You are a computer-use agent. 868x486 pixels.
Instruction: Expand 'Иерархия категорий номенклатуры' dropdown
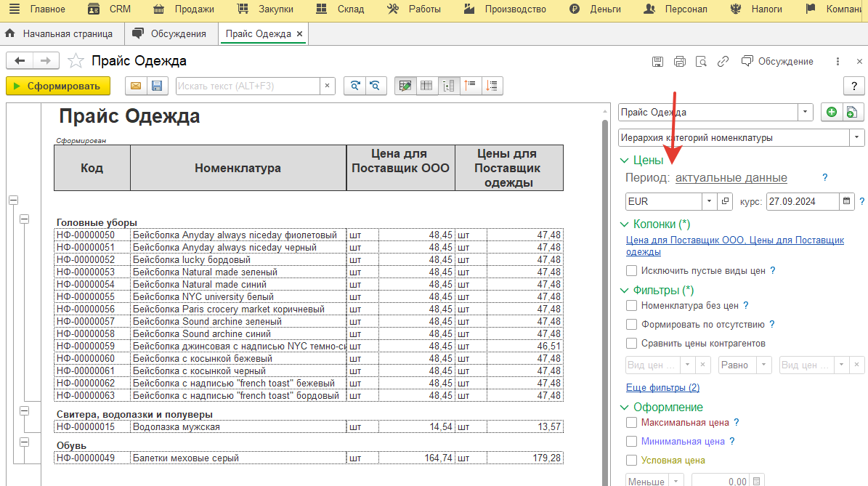(857, 137)
